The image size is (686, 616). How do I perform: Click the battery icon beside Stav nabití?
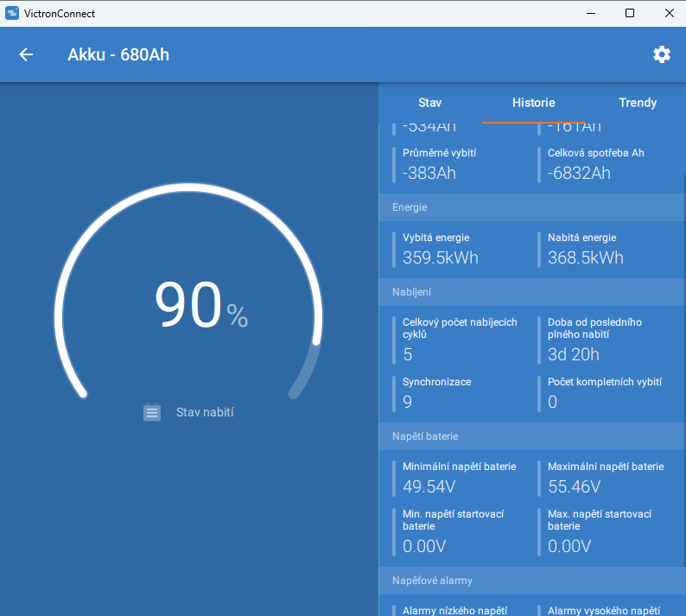pos(152,412)
